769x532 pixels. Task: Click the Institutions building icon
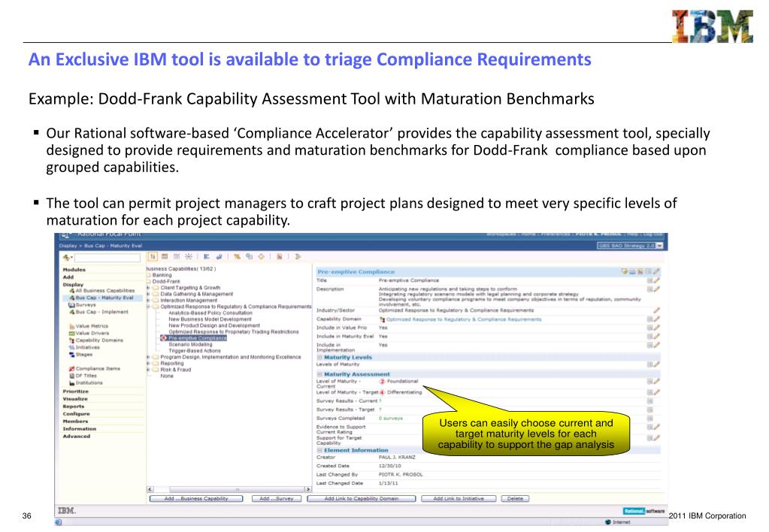click(71, 383)
